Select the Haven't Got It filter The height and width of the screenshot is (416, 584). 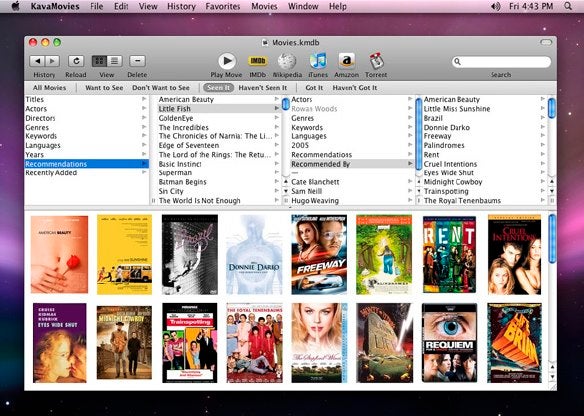[355, 88]
